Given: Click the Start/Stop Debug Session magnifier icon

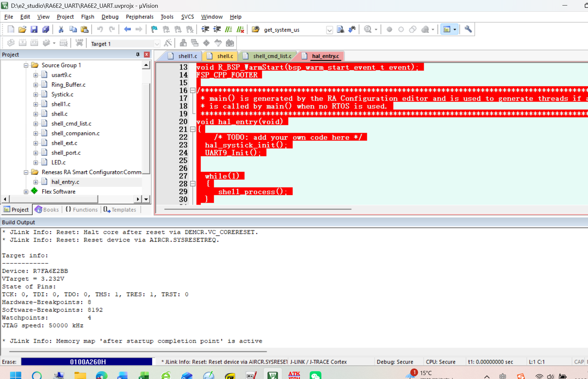Looking at the screenshot, I should click(x=368, y=29).
